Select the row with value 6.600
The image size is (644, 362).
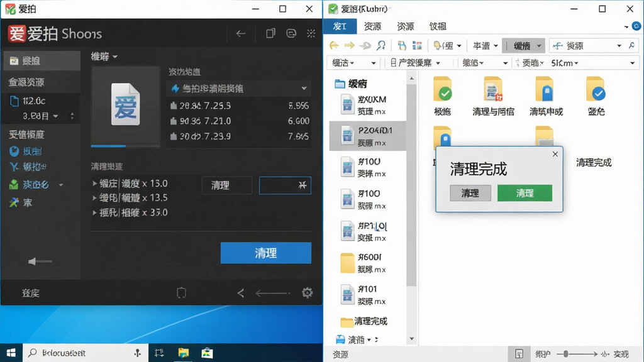click(x=238, y=121)
